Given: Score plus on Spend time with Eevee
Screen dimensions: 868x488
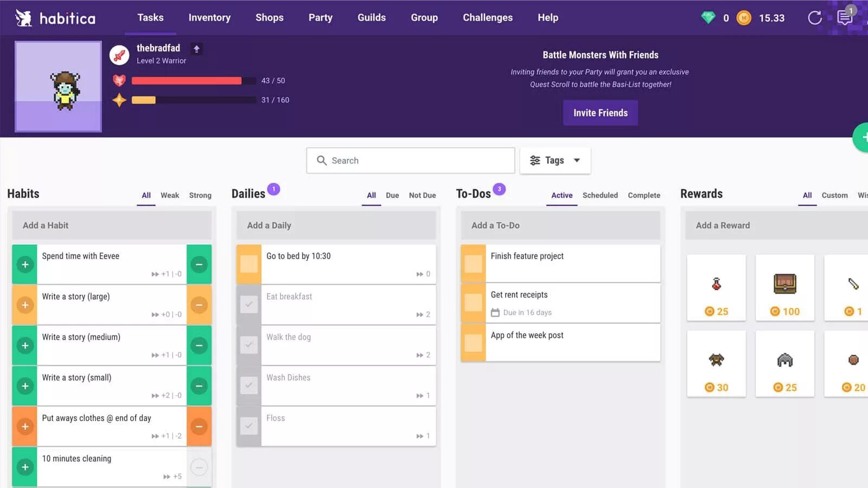Looking at the screenshot, I should pyautogui.click(x=25, y=264).
